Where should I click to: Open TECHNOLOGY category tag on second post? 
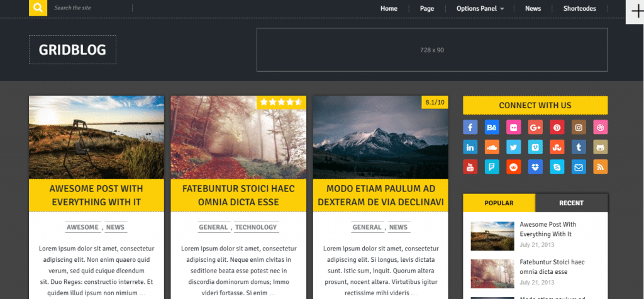tap(256, 227)
